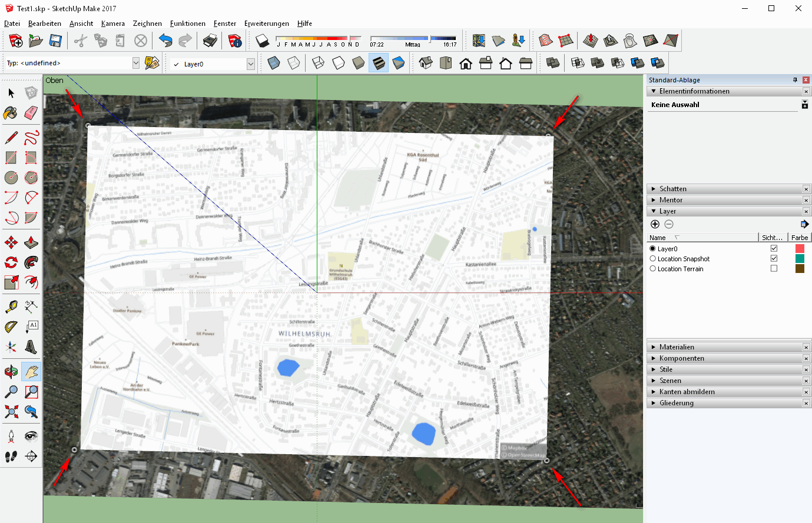This screenshot has height=523, width=812.
Task: Open the Kamera menu
Action: (x=112, y=24)
